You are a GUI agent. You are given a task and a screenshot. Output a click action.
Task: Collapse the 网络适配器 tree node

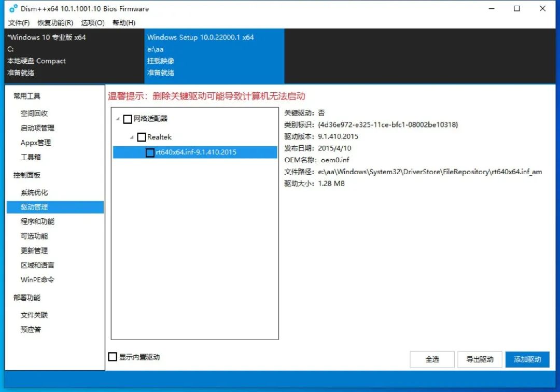pos(118,119)
